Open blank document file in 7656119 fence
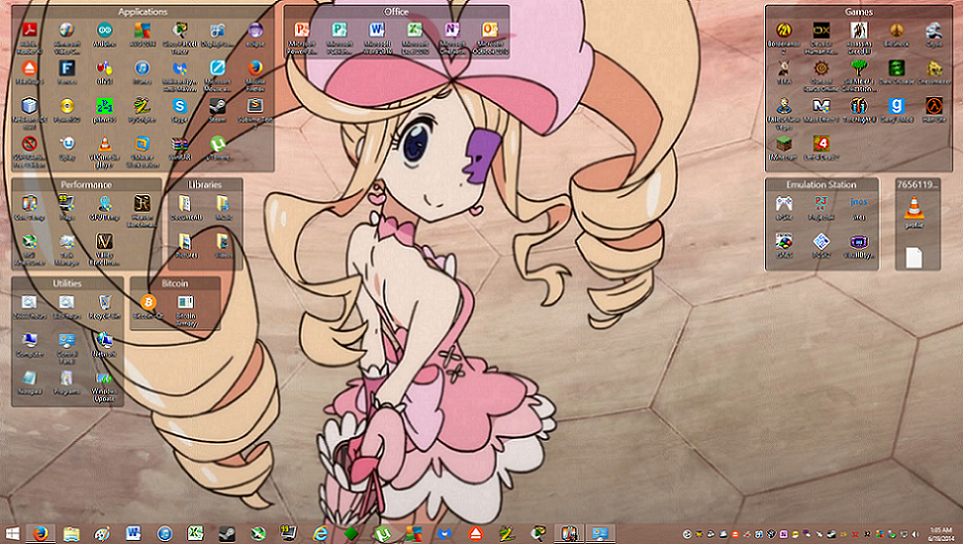 (x=914, y=257)
